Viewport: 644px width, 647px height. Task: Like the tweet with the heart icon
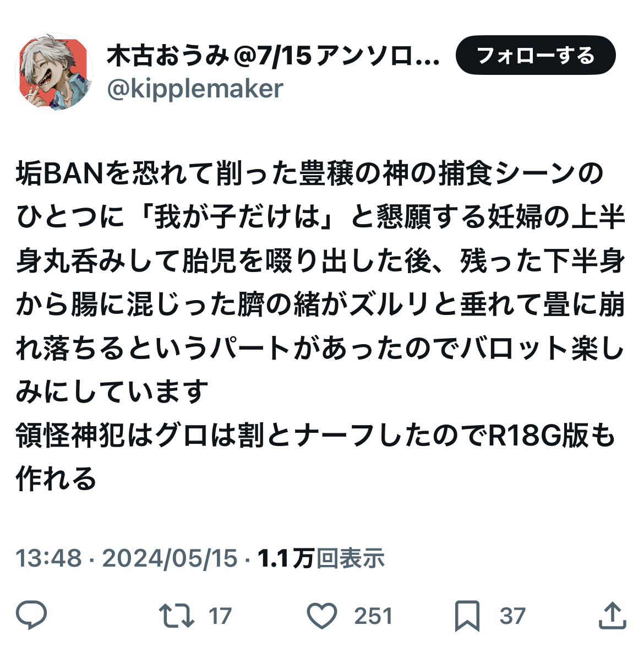point(322,616)
